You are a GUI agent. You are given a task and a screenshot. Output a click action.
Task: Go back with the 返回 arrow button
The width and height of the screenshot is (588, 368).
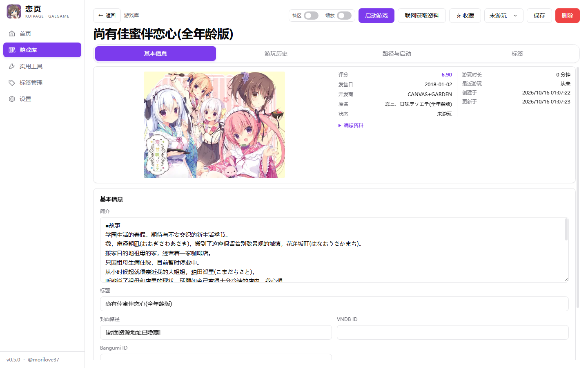(107, 16)
